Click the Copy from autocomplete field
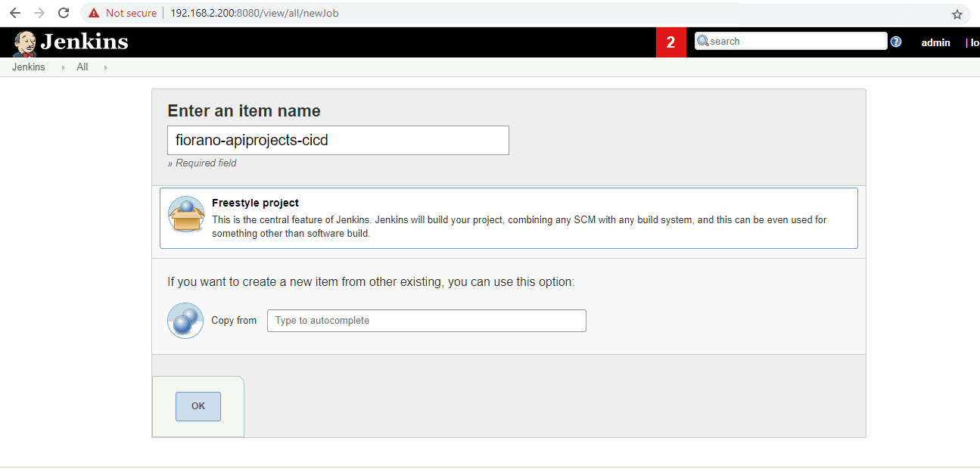This screenshot has height=469, width=980. pos(427,321)
